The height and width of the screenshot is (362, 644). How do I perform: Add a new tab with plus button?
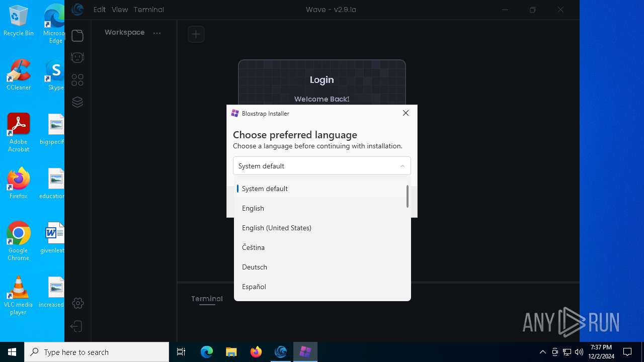[x=196, y=34]
